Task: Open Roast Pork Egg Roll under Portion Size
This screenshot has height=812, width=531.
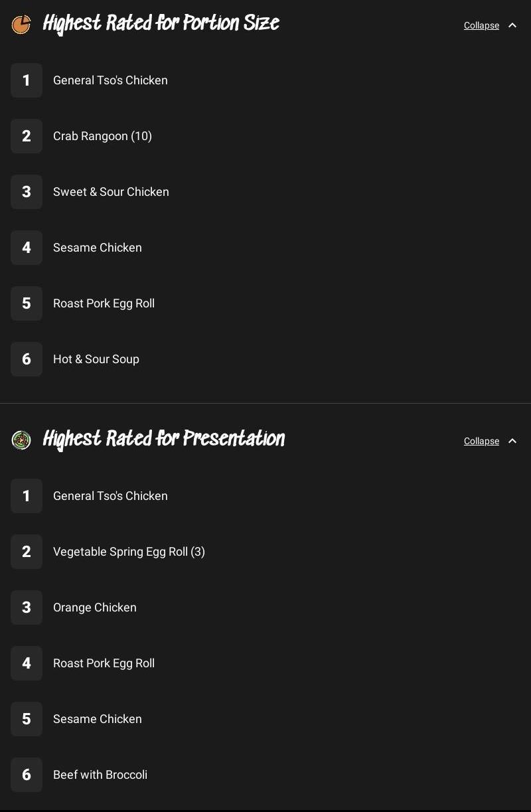Action: click(x=104, y=303)
